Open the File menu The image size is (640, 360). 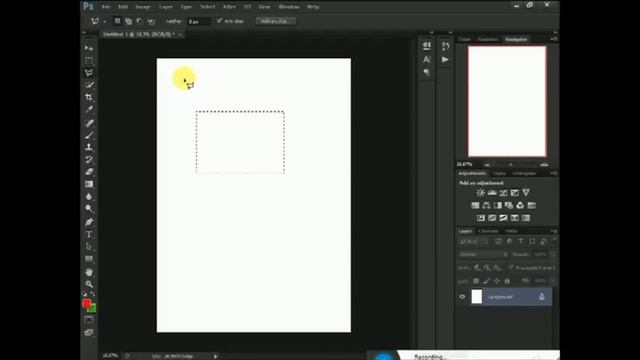[106, 7]
